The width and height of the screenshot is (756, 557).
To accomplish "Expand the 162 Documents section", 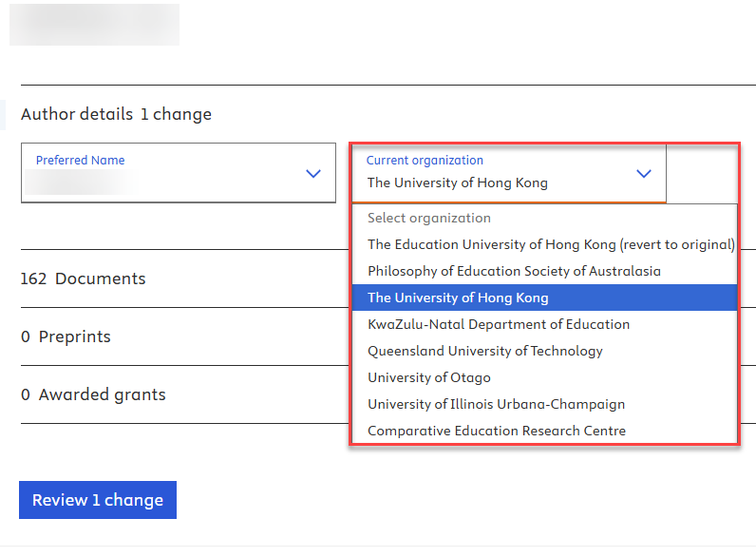I will coord(84,278).
